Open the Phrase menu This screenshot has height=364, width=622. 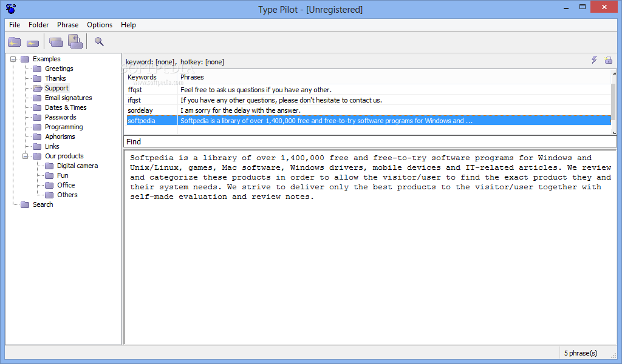tap(68, 24)
